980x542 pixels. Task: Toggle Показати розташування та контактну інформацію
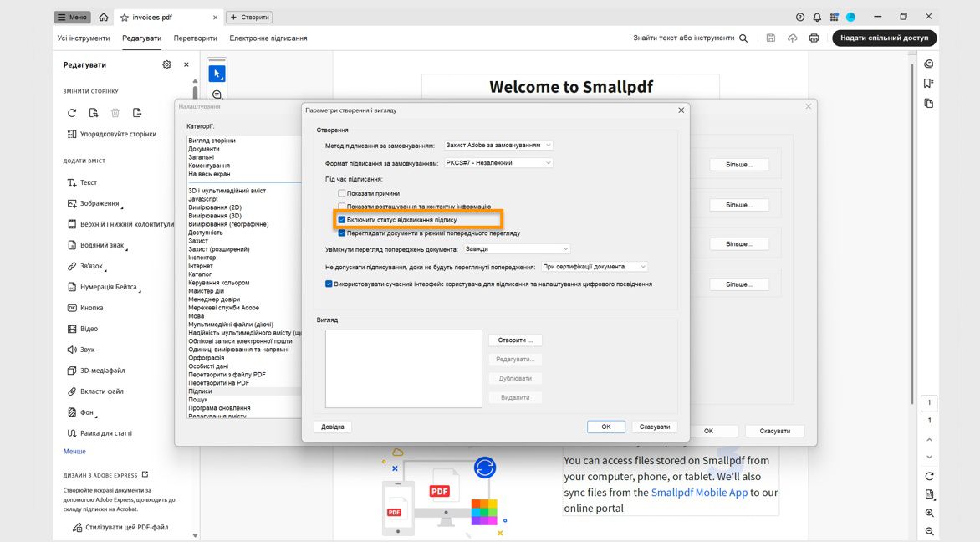(x=341, y=207)
